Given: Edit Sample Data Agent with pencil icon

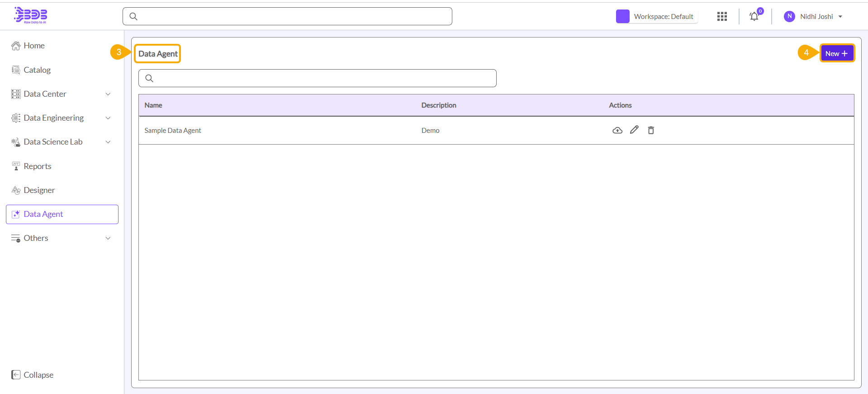Looking at the screenshot, I should coord(634,130).
